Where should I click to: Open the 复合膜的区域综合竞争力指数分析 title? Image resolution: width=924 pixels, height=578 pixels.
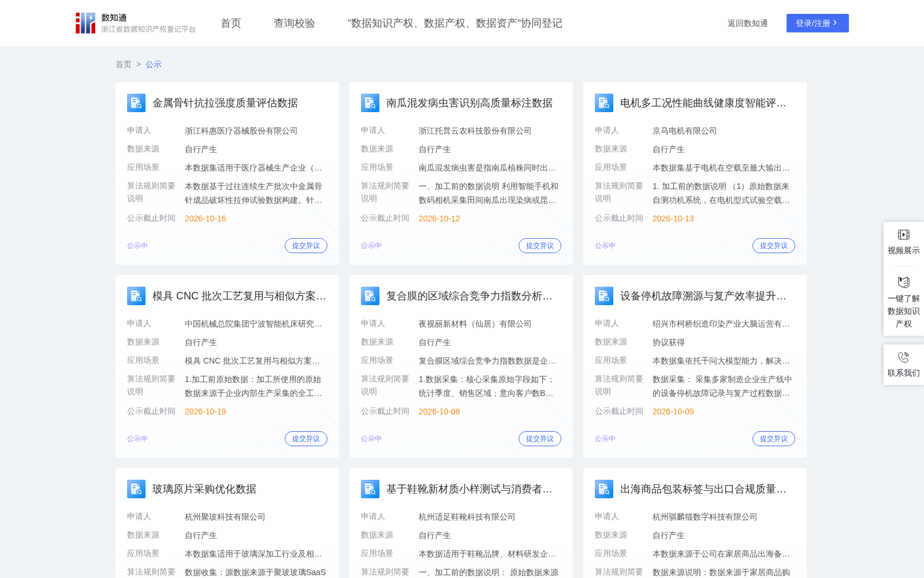(x=470, y=296)
